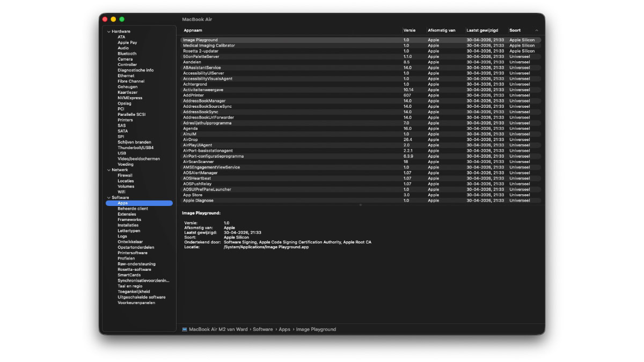Click the Locatie path /System/Applications/Image Playground.app

click(266, 247)
